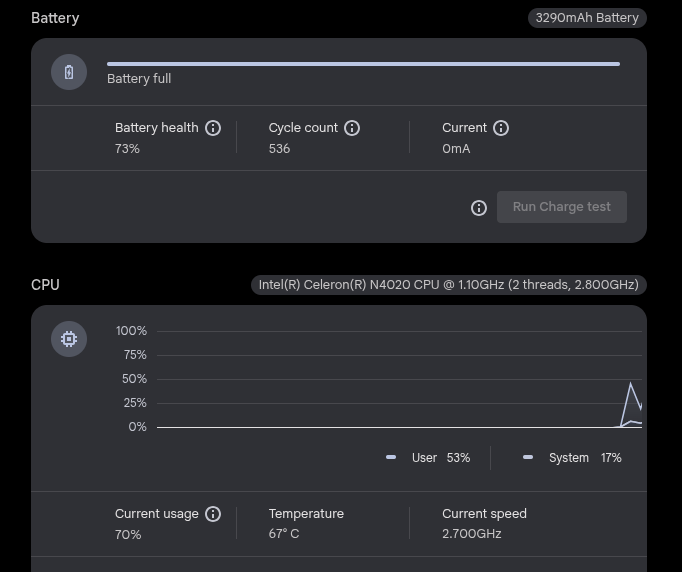The height and width of the screenshot is (572, 682).
Task: Click the CPU chip icon
Action: (x=69, y=339)
